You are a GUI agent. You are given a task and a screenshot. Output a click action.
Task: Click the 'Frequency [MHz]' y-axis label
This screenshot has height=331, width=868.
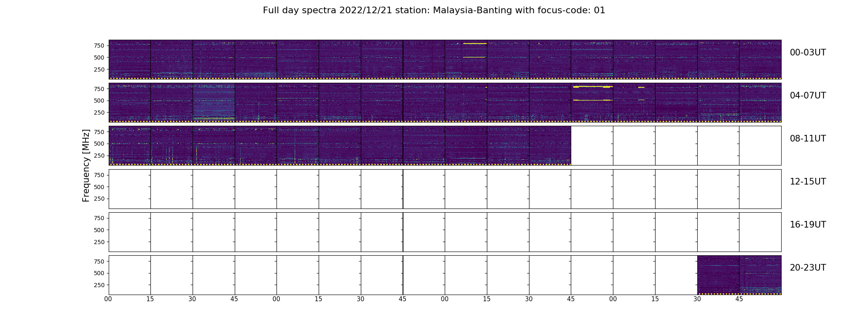point(86,165)
